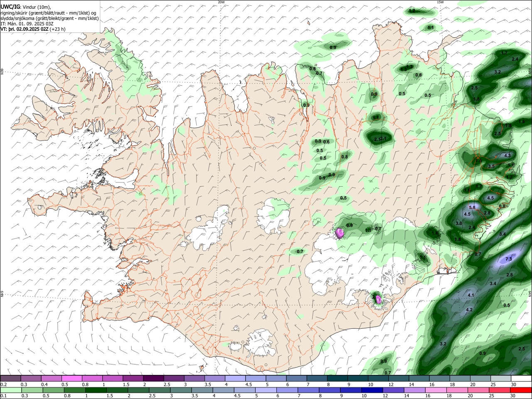Image resolution: width=532 pixels, height=399 pixels.
Task: Select the 'VT: þri. 02.09.2025 02Z (+23 h)' line
Action: tap(33, 29)
